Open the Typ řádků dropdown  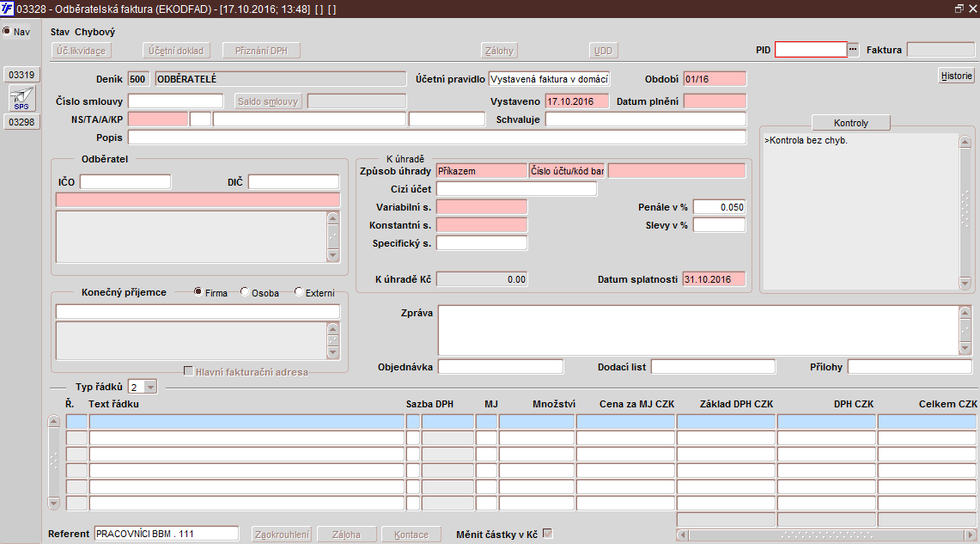(150, 387)
